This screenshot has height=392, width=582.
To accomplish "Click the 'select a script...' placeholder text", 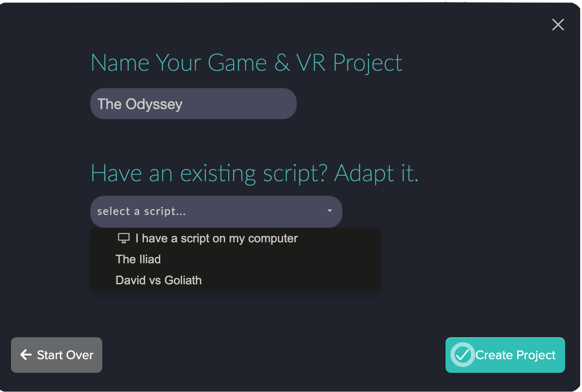I will pyautogui.click(x=142, y=211).
